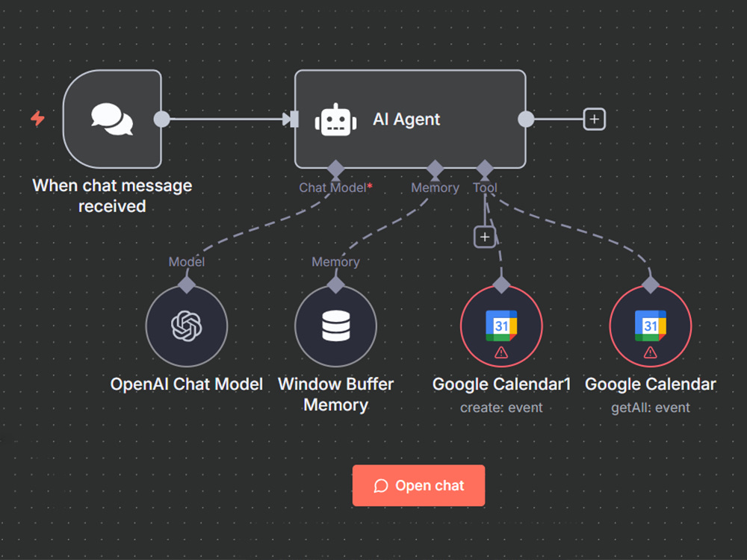Click 'Model' label above OpenAI node
Image resolution: width=747 pixels, height=560 pixels.
(x=186, y=262)
